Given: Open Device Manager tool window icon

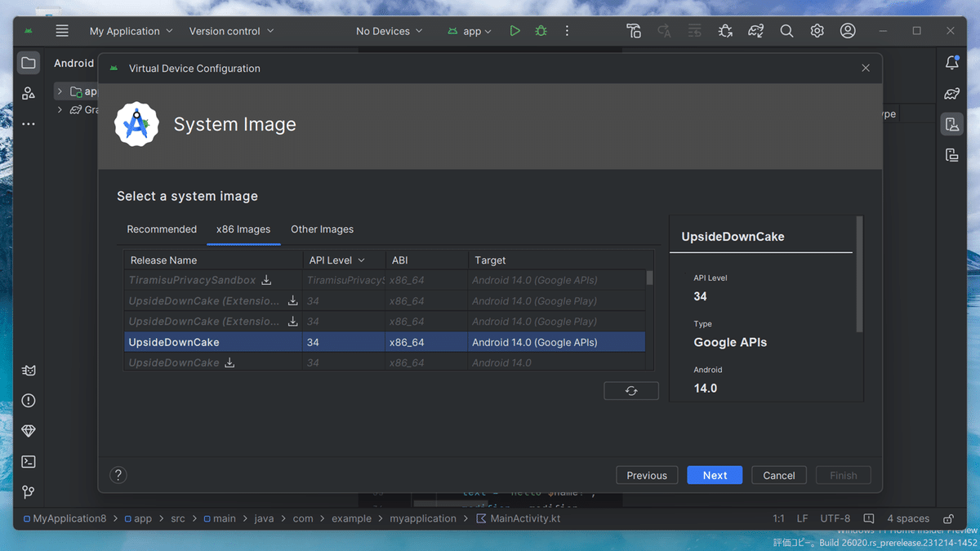Looking at the screenshot, I should (951, 124).
